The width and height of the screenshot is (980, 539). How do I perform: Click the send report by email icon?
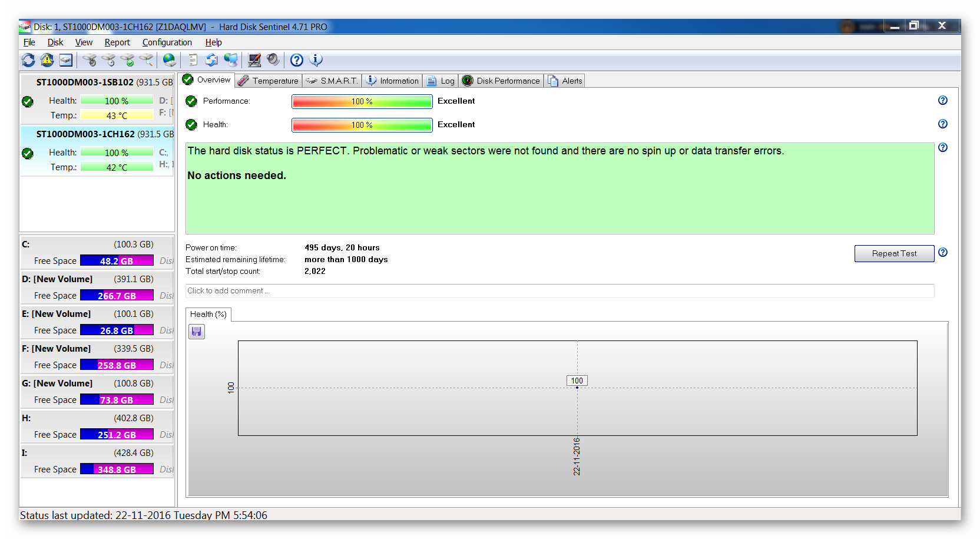[211, 60]
